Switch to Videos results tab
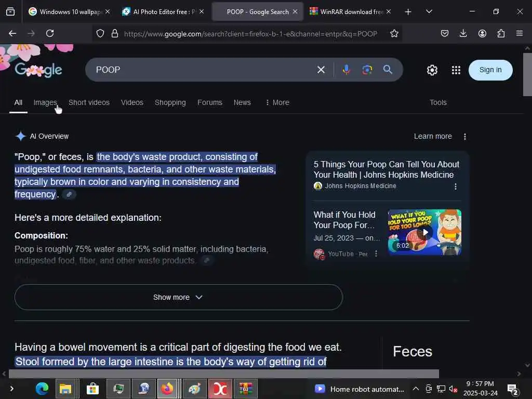Screen dimensions: 532x399 132,102
